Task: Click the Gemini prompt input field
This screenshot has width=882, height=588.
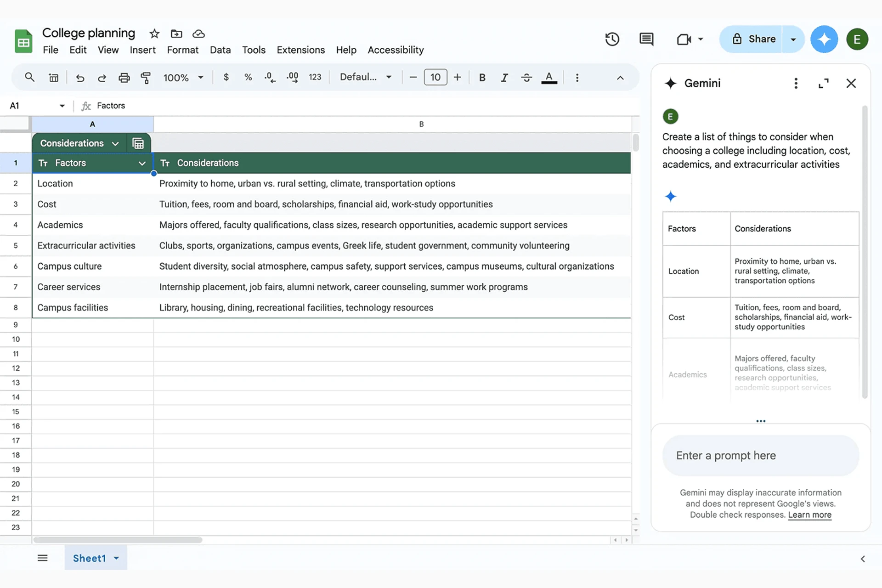Action: click(761, 455)
